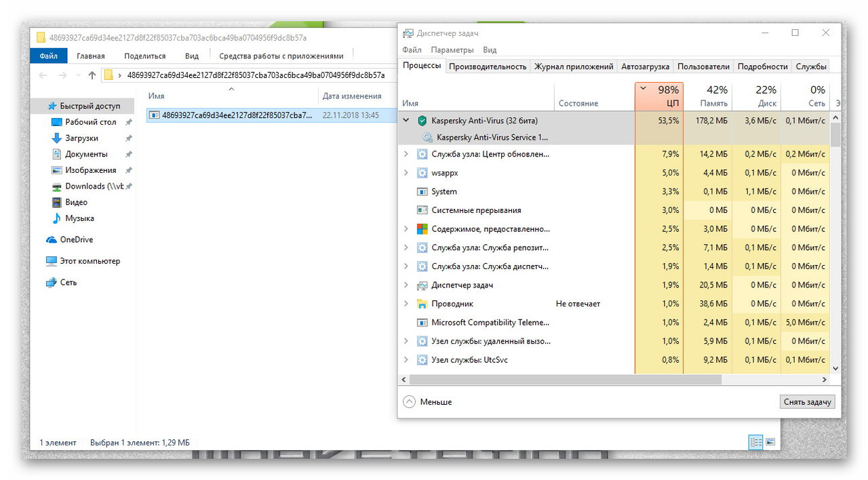Switch to the Пользователи tab
Image resolution: width=868 pixels, height=480 pixels.
pyautogui.click(x=703, y=66)
